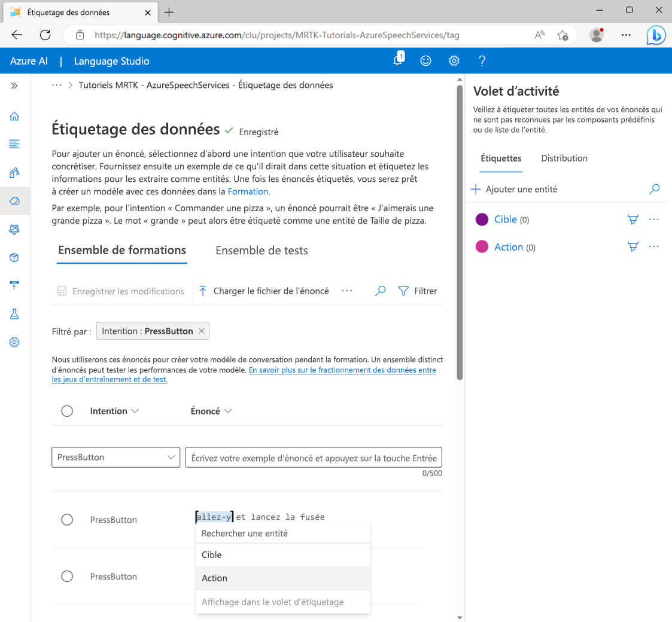Click the Rechercher une entité search field
This screenshot has width=672, height=622.
[x=283, y=533]
